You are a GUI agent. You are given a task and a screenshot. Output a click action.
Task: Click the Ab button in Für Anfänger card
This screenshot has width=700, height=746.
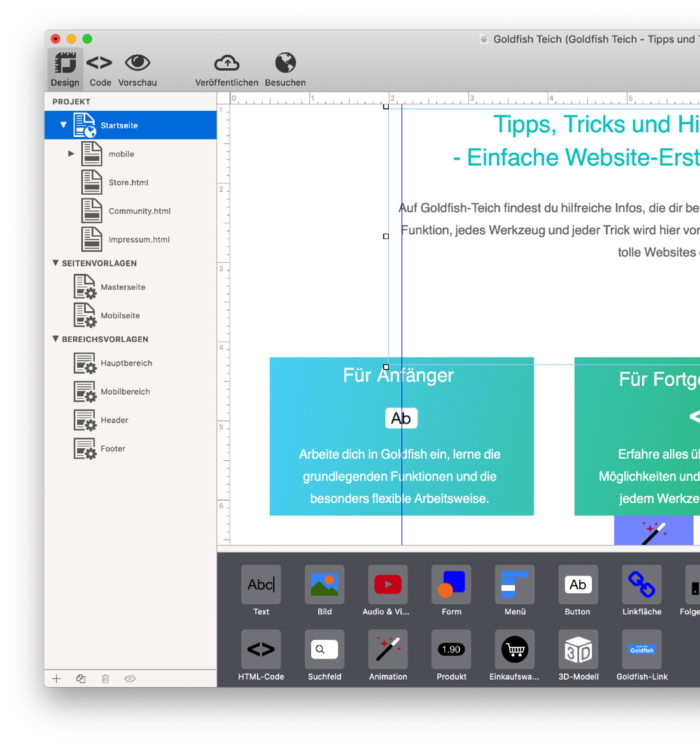coord(401,418)
